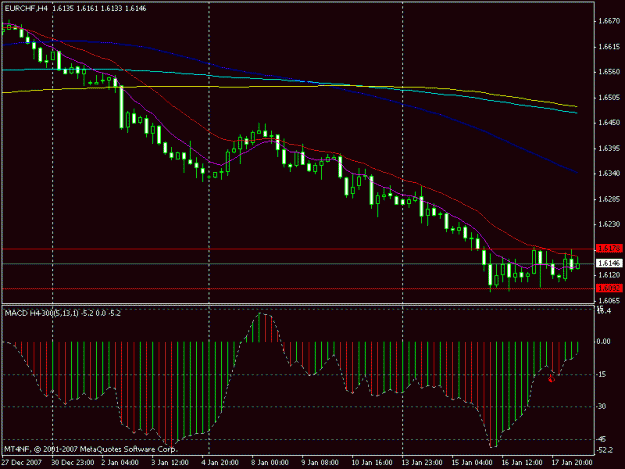The height and width of the screenshot is (469, 625).
Task: Click the 3 Jan 12:00 time label
Action: click(x=169, y=463)
